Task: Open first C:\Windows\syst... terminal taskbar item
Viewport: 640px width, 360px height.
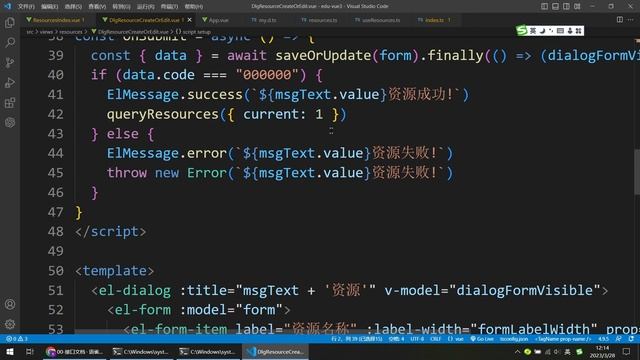Action: click(x=141, y=351)
